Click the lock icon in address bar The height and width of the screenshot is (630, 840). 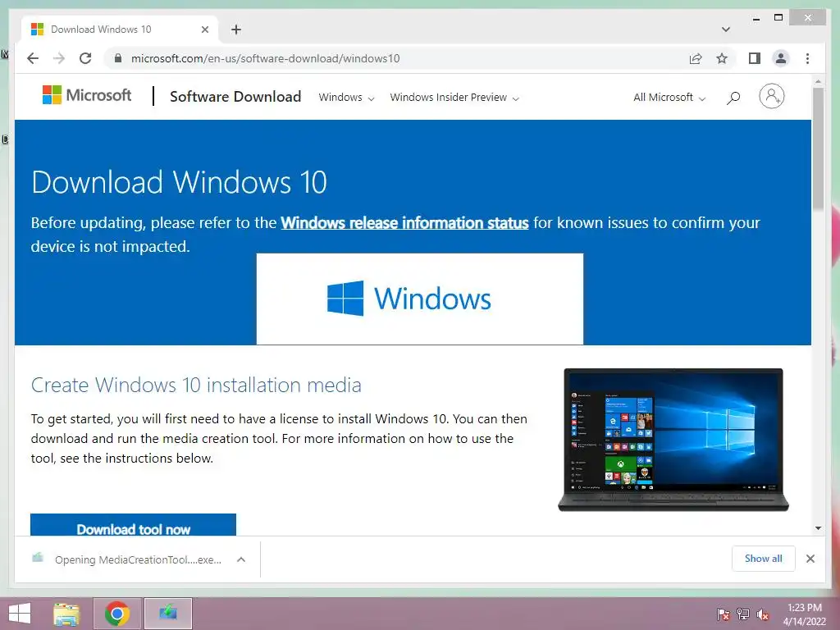[x=118, y=58]
